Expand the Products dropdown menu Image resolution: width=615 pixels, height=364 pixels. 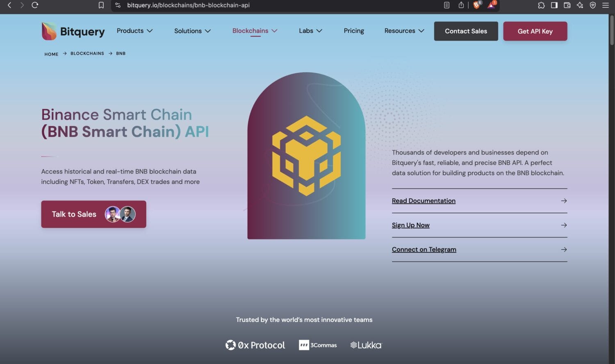coord(134,31)
